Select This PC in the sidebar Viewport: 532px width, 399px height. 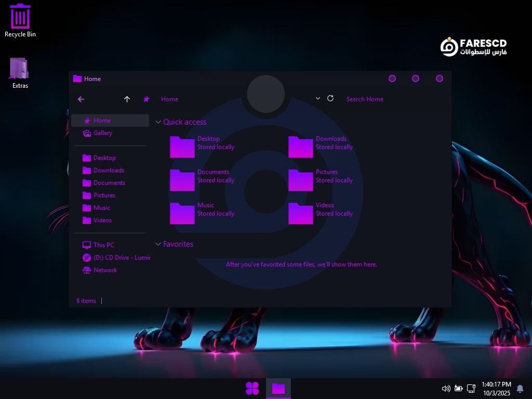103,245
